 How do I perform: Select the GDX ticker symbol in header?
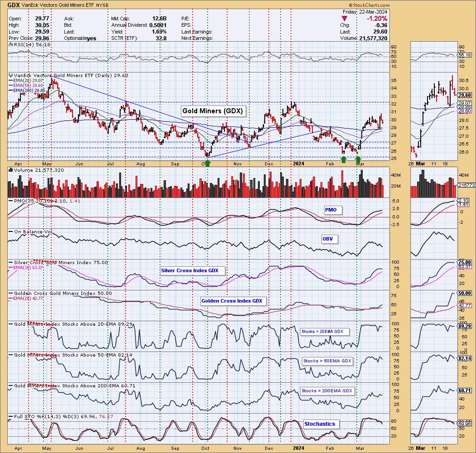(x=13, y=5)
